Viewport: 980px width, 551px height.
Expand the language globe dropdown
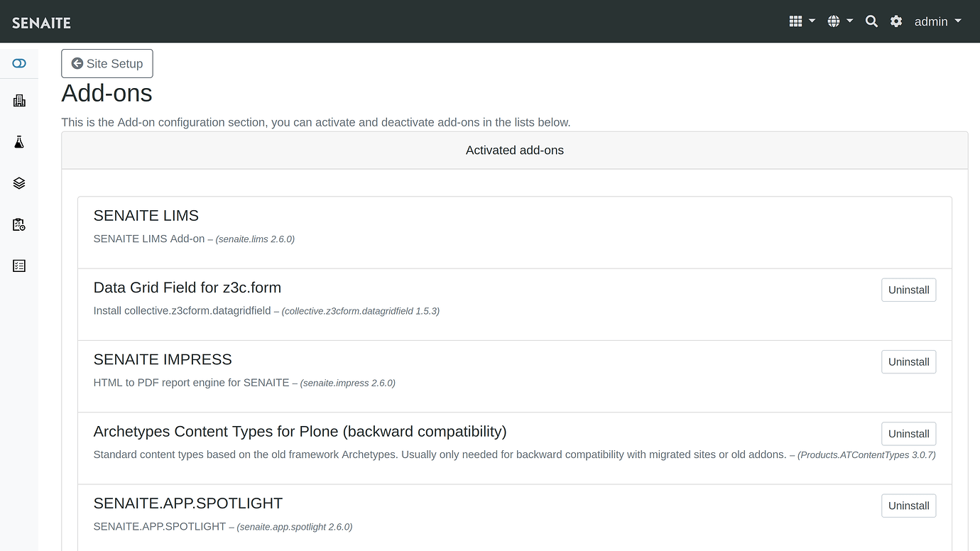tap(840, 21)
